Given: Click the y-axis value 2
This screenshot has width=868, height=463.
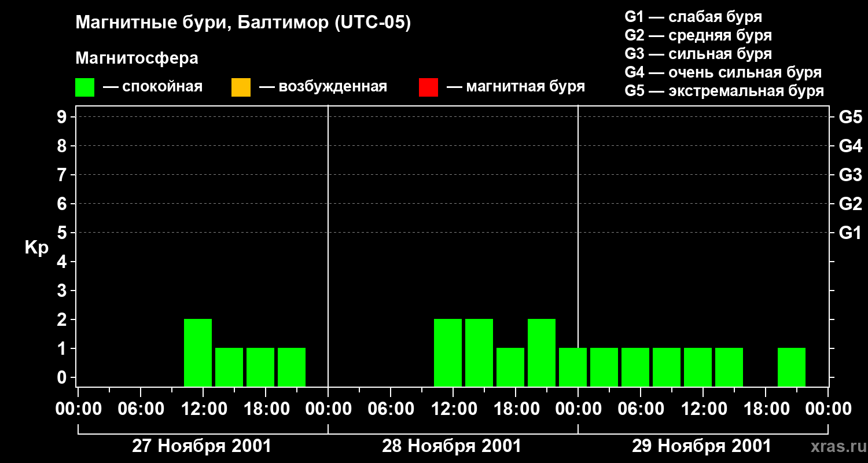Looking at the screenshot, I should 62,319.
